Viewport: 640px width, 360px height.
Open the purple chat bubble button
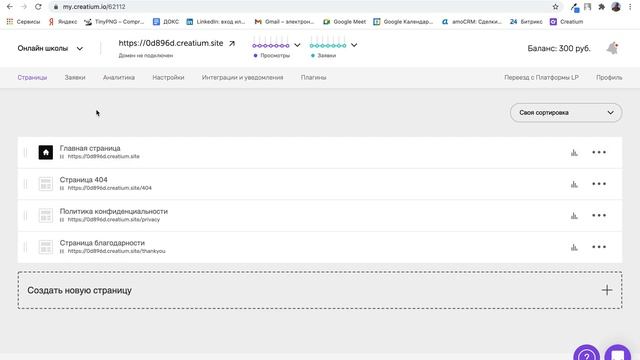tap(618, 353)
